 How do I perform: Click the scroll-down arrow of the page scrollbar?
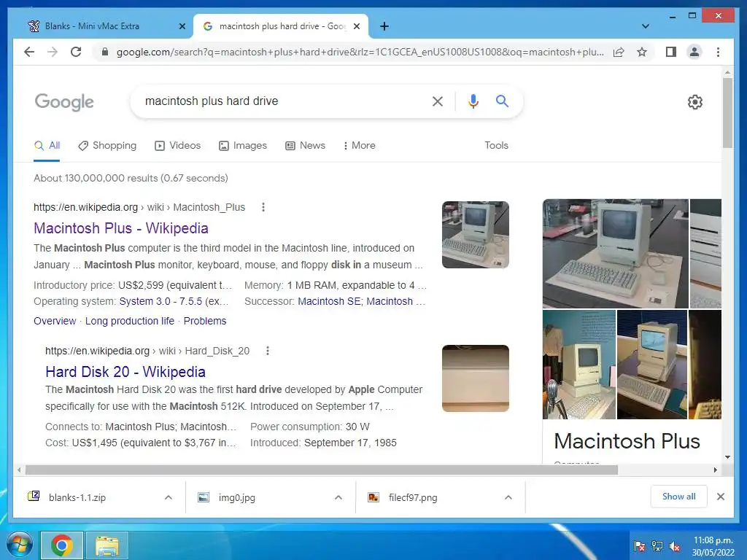pyautogui.click(x=727, y=457)
